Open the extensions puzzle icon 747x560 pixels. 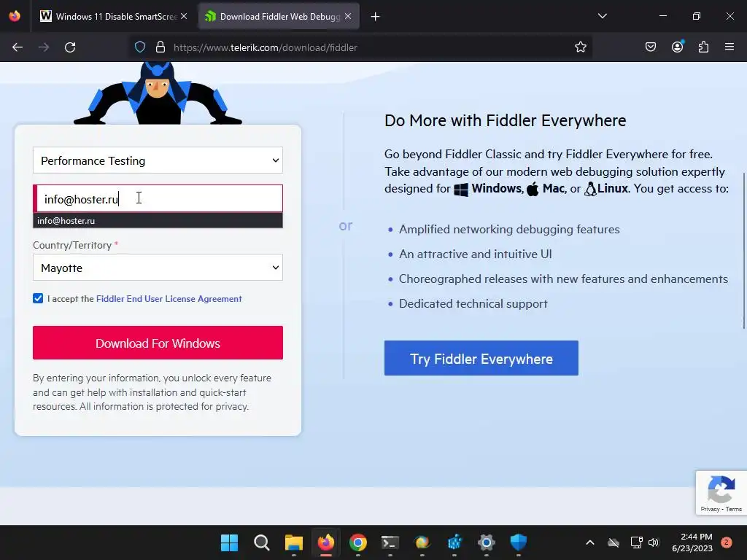[x=704, y=47]
